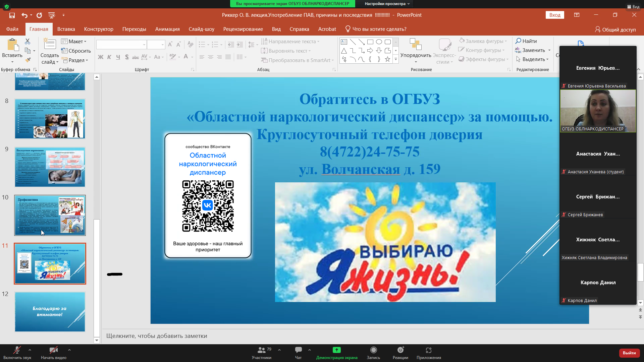This screenshot has height=362, width=644.
Task: Click the Cut scissors icon
Action: pyautogui.click(x=28, y=41)
